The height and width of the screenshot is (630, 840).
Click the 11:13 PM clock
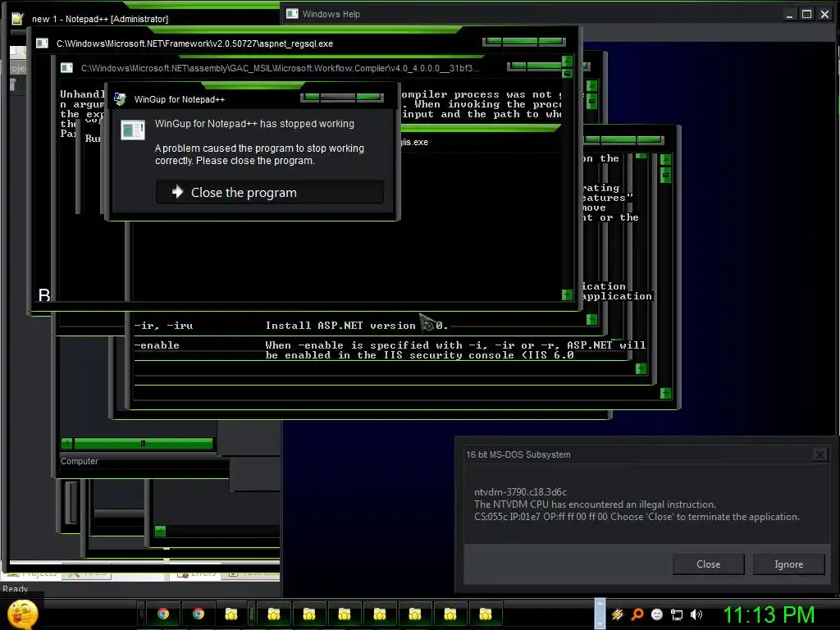coord(769,614)
